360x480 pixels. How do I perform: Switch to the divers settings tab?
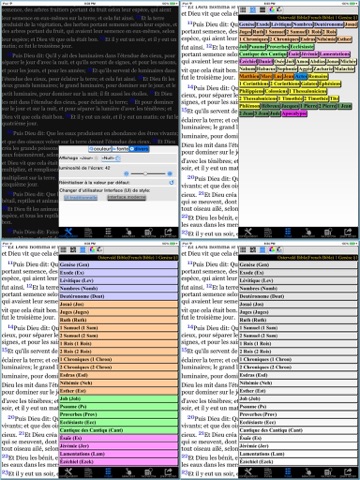click(x=139, y=149)
